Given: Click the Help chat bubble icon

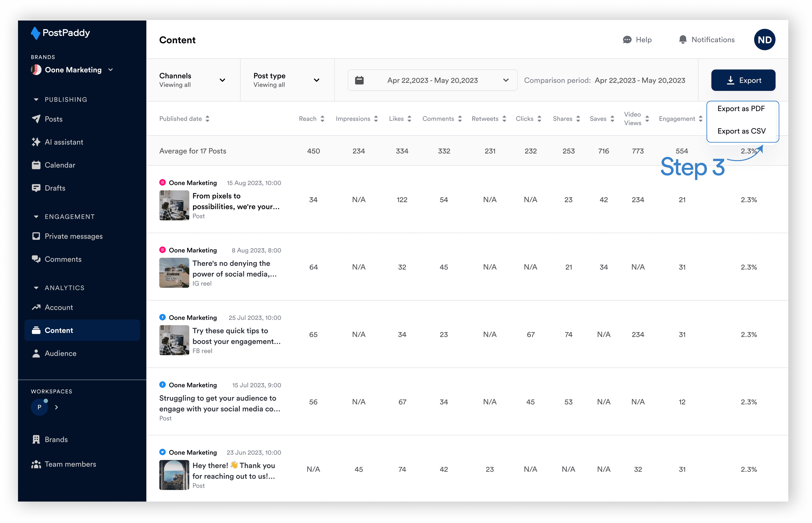Looking at the screenshot, I should (627, 40).
